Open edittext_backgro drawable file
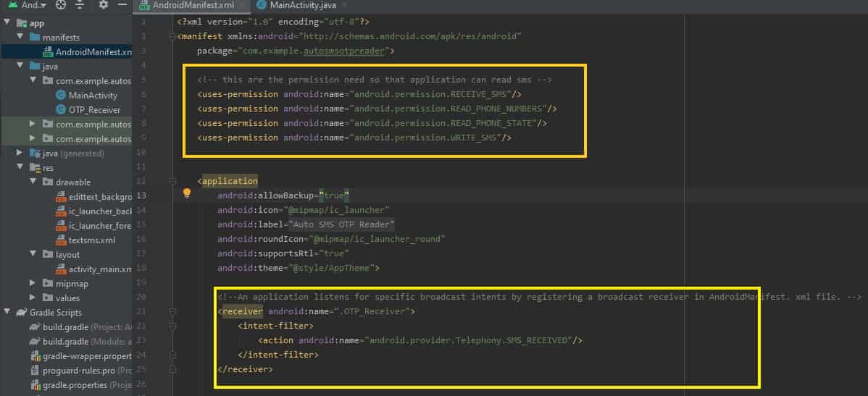868x396 pixels. point(100,196)
